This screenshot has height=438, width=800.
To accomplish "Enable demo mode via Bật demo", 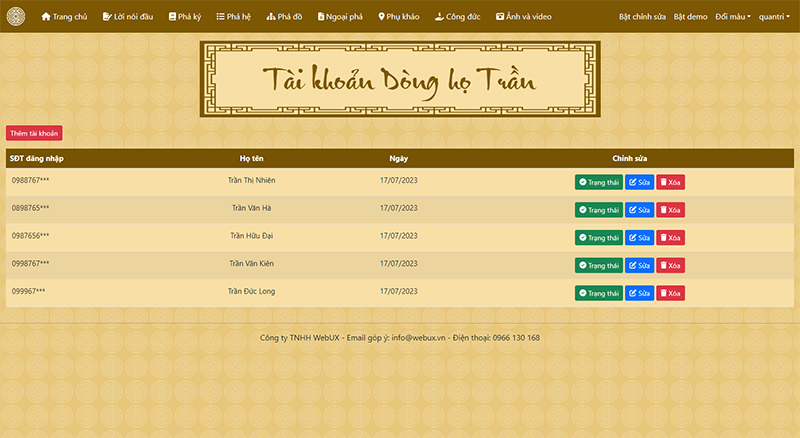I will point(690,17).
